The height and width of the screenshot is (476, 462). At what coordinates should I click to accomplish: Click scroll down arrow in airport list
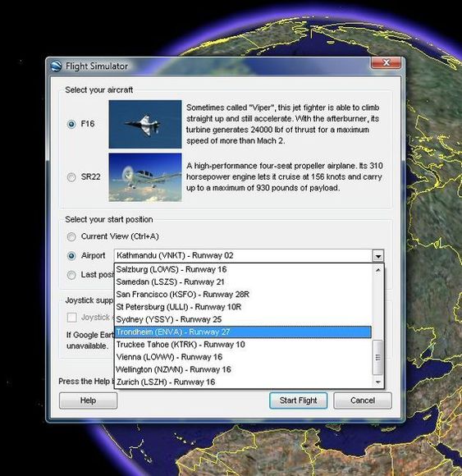click(x=378, y=382)
